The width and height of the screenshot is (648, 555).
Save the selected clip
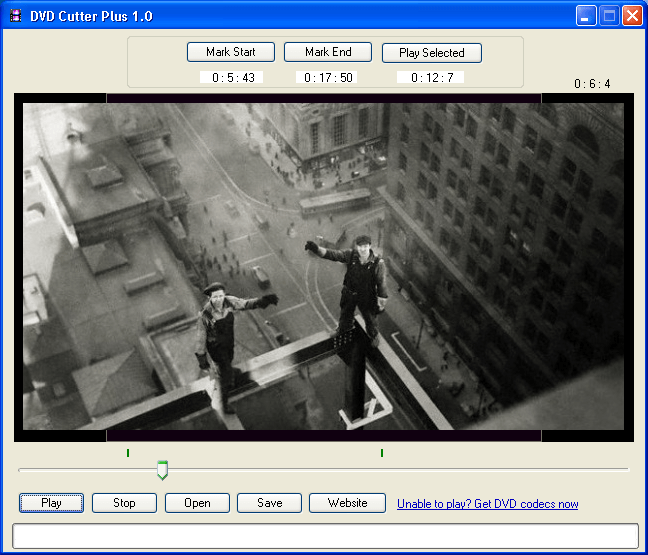[x=269, y=503]
